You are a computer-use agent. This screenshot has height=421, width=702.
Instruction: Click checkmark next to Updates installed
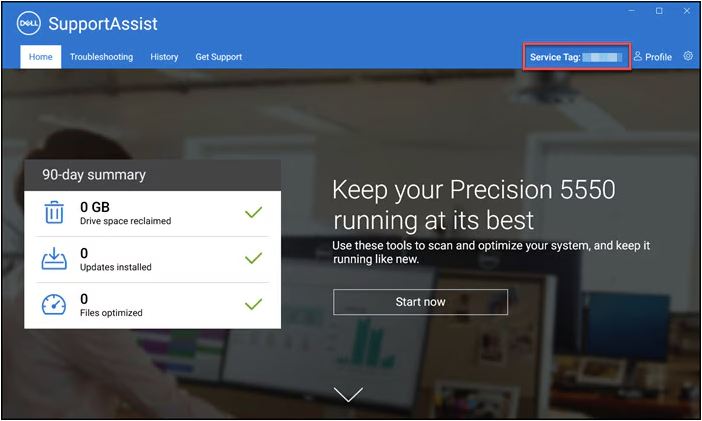pos(253,258)
